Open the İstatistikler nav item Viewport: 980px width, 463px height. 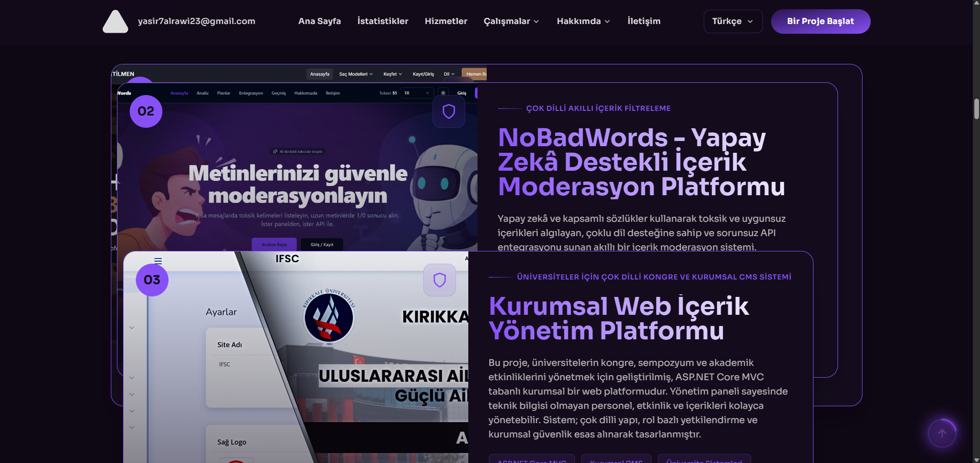point(383,21)
